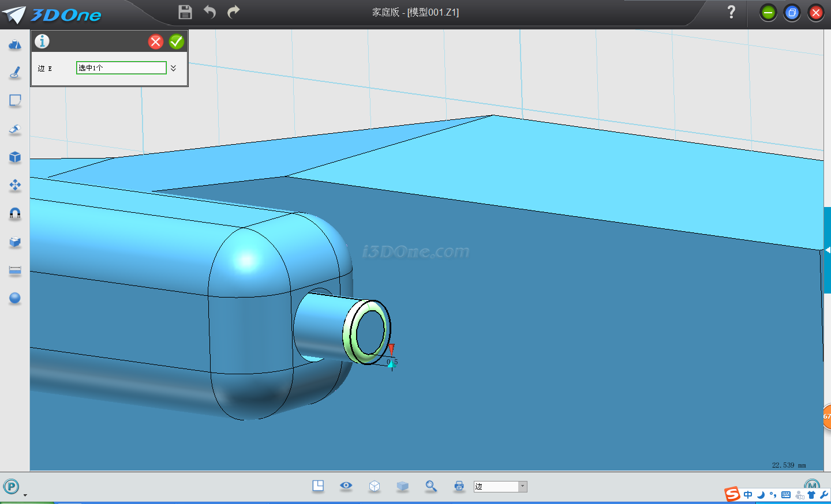Click the save floppy disk icon
Viewport: 831px width, 504px height.
(185, 12)
